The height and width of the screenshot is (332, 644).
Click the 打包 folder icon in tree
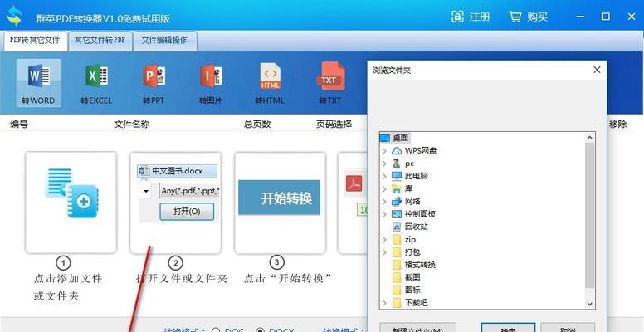coord(397,251)
